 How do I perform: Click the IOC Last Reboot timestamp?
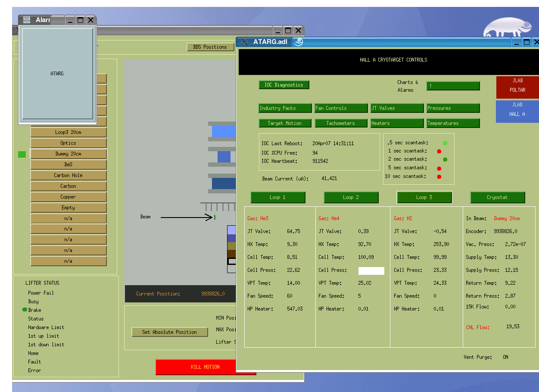[333, 143]
